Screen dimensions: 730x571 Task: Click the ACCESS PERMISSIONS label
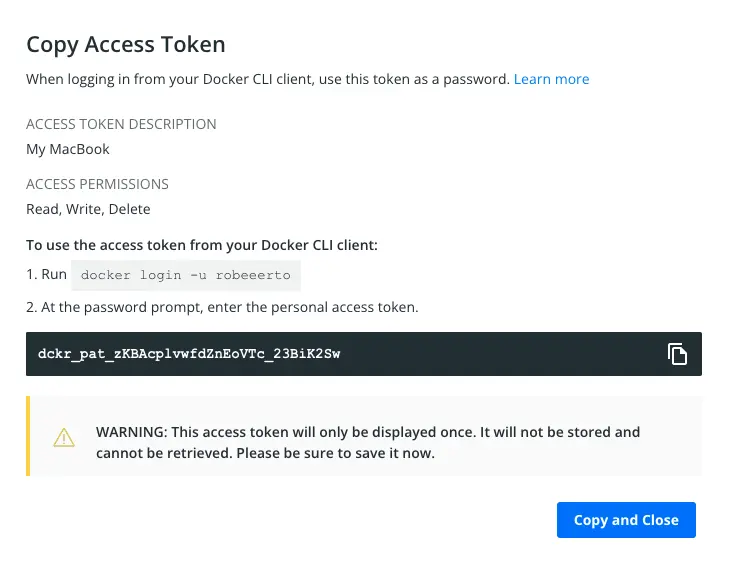tap(97, 184)
